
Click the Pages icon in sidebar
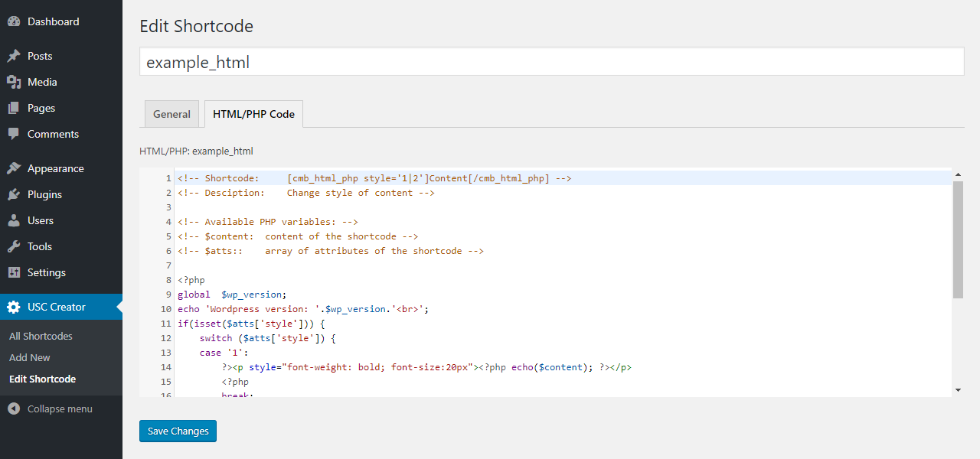(x=14, y=108)
